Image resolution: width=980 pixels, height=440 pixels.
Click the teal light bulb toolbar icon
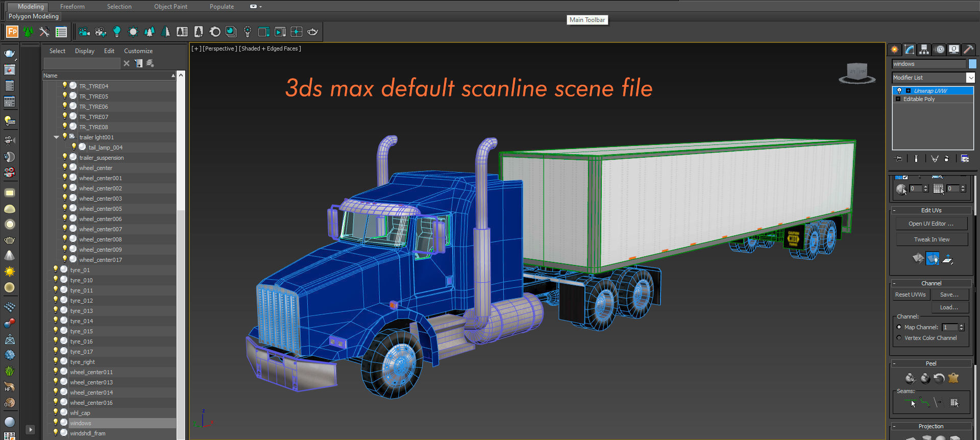click(117, 32)
